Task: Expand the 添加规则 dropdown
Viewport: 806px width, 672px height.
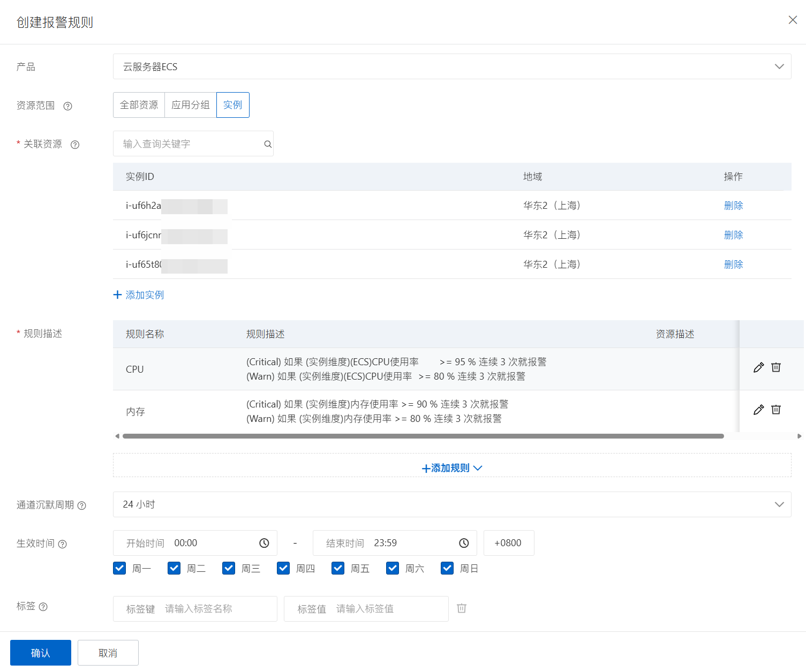Action: 452,468
